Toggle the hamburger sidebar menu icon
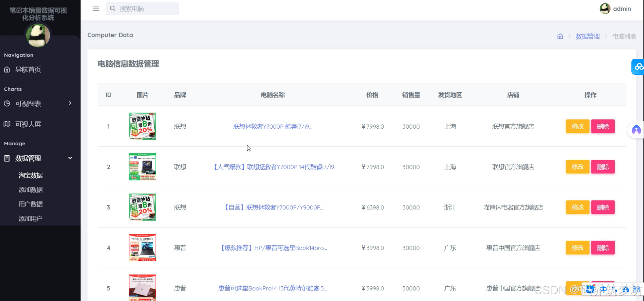Screen dimensions: 644x301 point(96,9)
